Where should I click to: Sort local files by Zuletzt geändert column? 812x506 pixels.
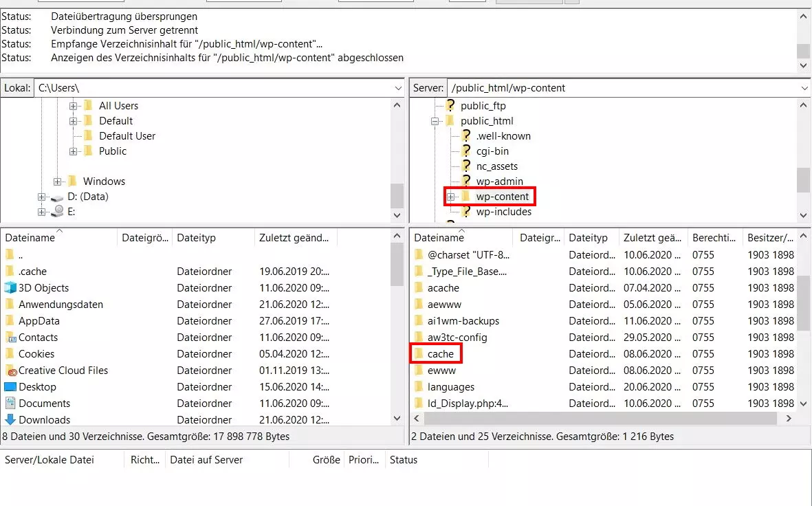tap(296, 238)
